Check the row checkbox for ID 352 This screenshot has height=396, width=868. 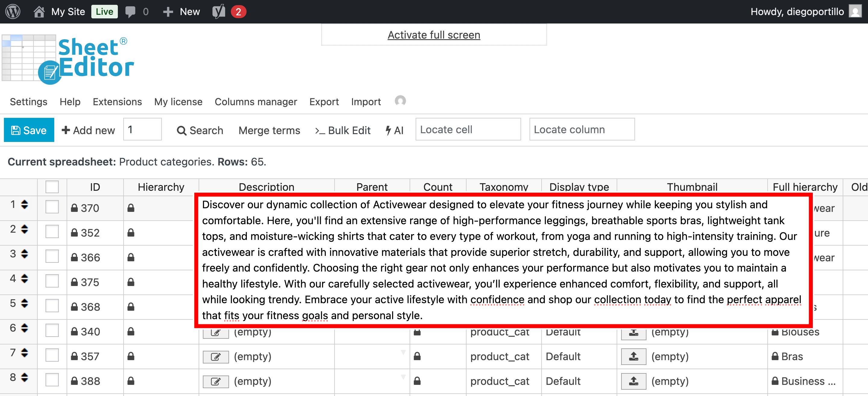click(x=52, y=231)
